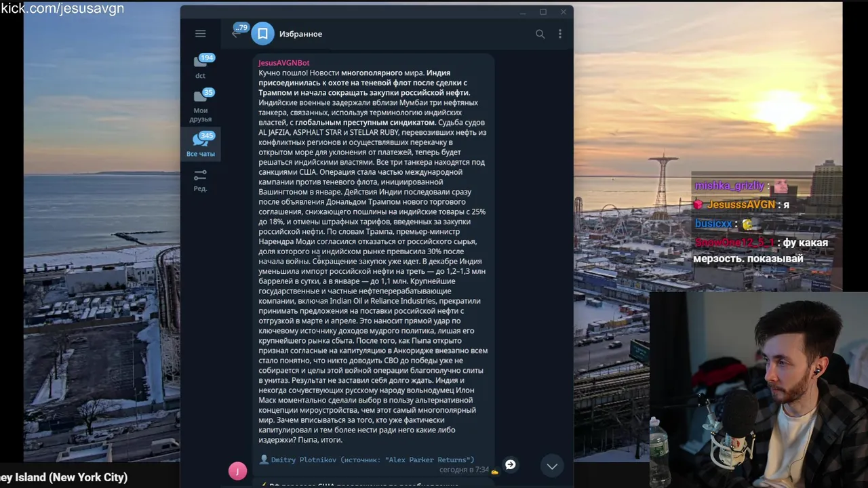Open the JesusAVGNBot sender name
The width and height of the screenshot is (868, 488).
[283, 63]
